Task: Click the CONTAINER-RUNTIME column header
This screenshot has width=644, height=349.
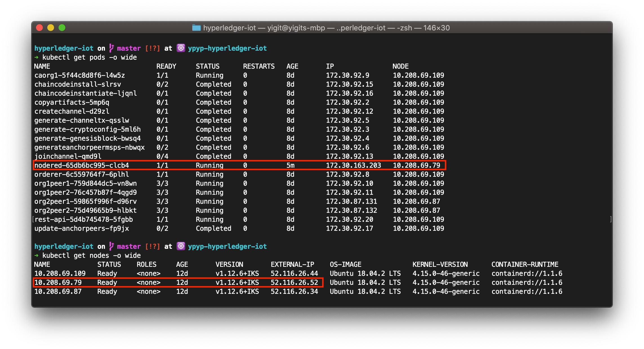Action: 525,265
